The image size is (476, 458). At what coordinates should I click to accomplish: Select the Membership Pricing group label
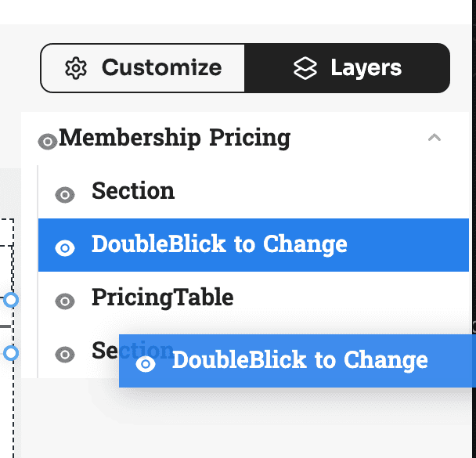click(x=175, y=138)
